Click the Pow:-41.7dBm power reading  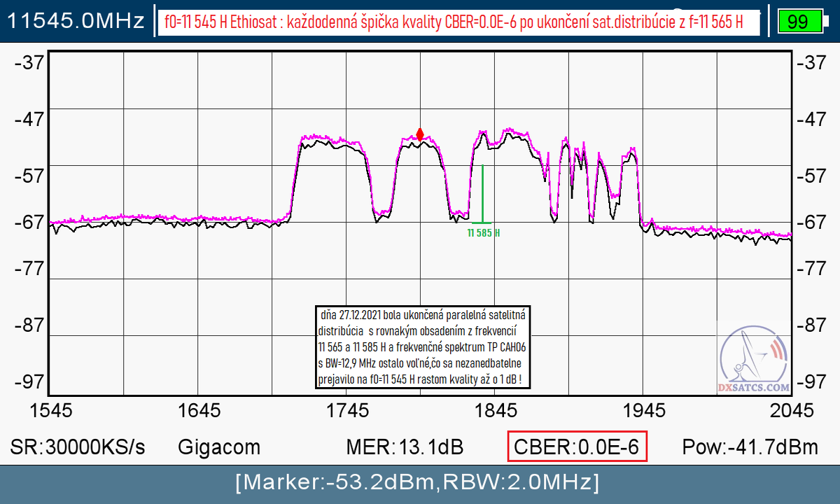[750, 447]
